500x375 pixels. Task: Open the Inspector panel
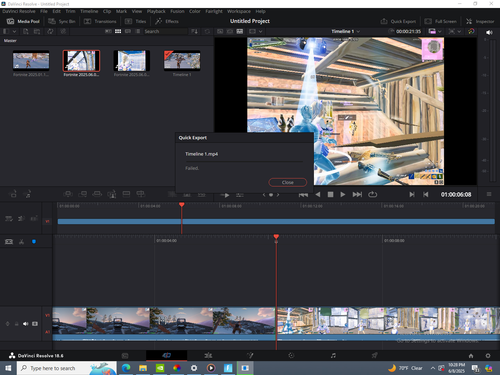[480, 21]
